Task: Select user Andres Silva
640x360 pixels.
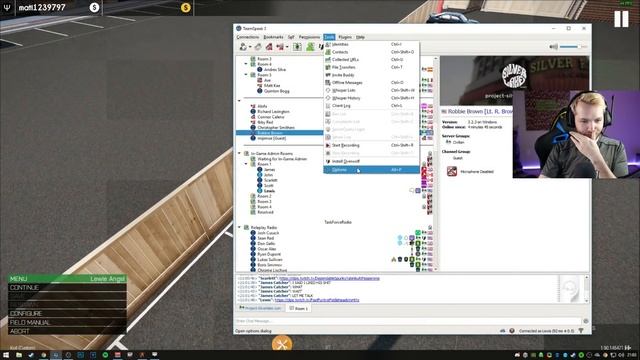Action: tap(274, 70)
